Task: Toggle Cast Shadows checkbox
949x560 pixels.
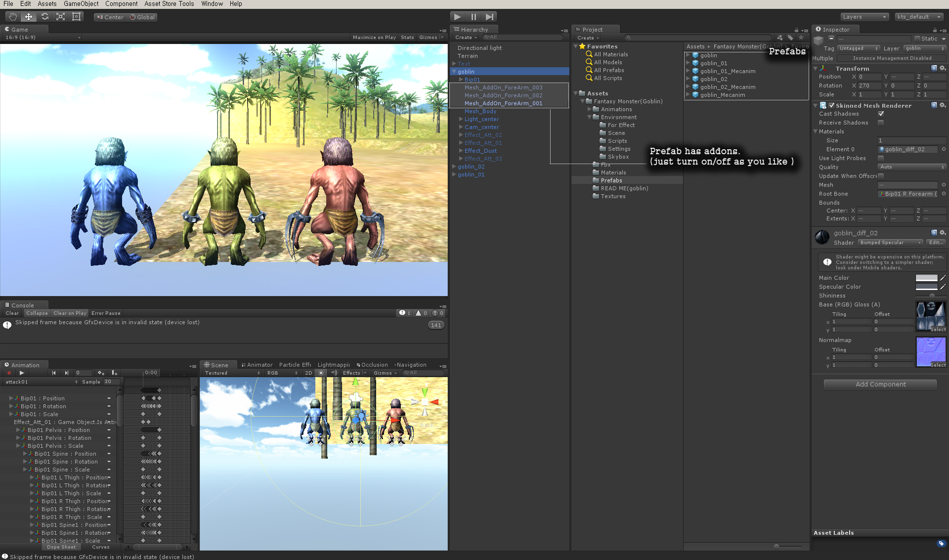Action: (881, 114)
